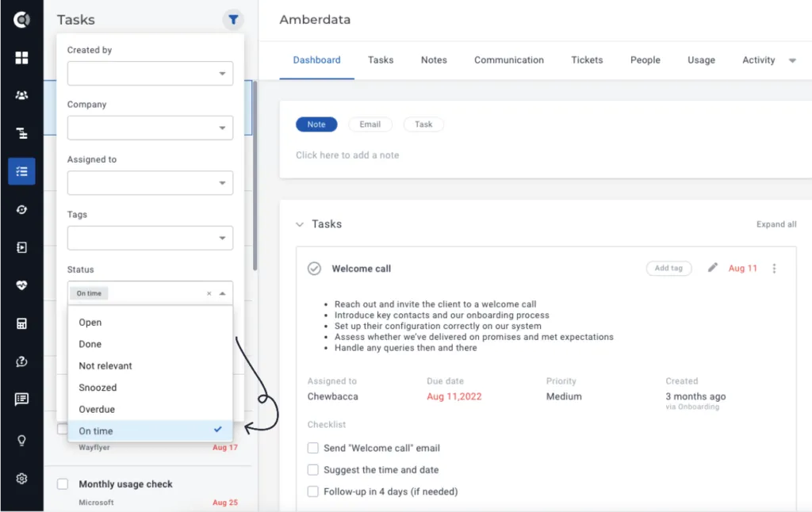The height and width of the screenshot is (512, 812).
Task: Open the Tags dropdown
Action: (150, 238)
